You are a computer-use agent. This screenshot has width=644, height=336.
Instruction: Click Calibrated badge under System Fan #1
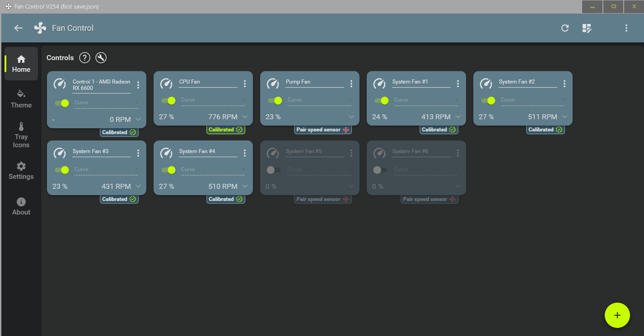coord(439,130)
